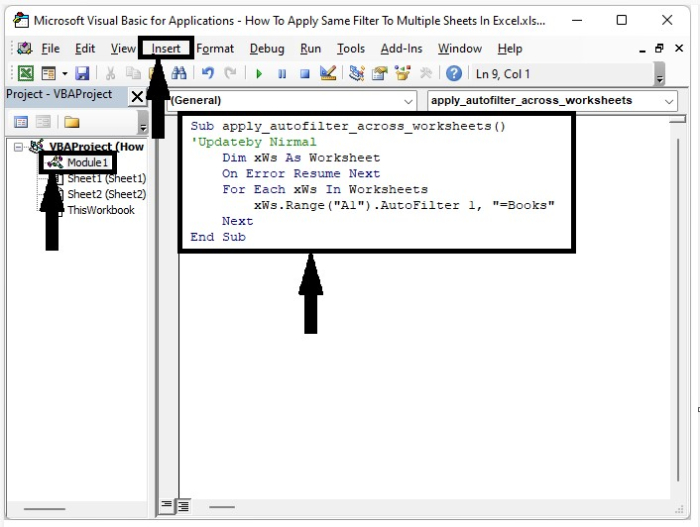Click the code window horizontal scrollbar
The height and width of the screenshot is (527, 700).
pos(222,507)
